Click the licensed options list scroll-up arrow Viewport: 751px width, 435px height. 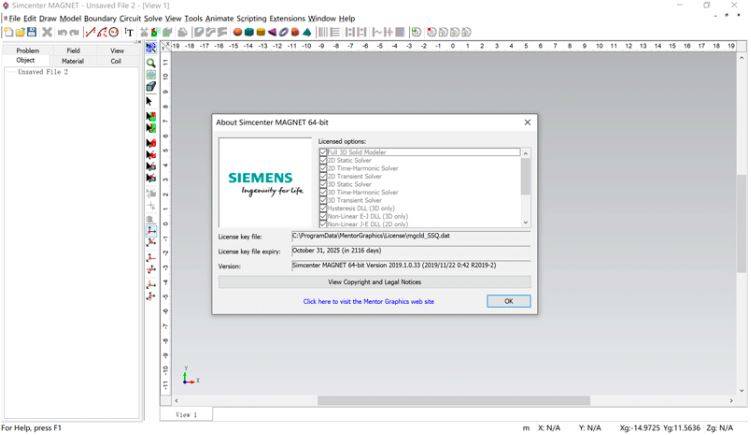525,153
